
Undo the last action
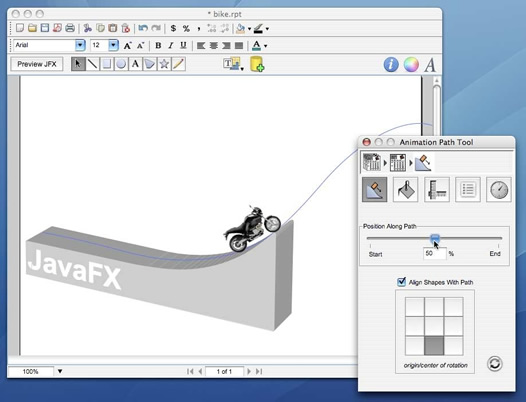[143, 28]
